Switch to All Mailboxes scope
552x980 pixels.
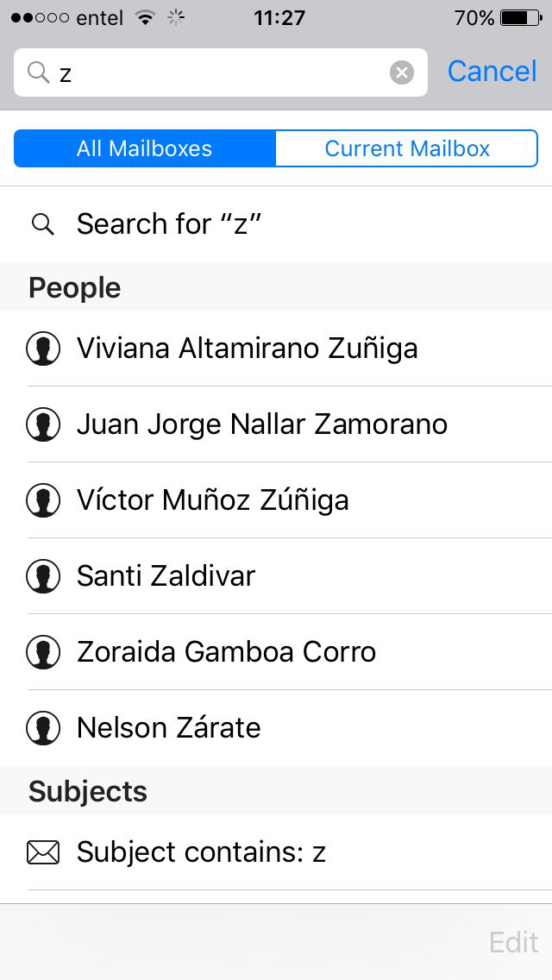tap(145, 148)
